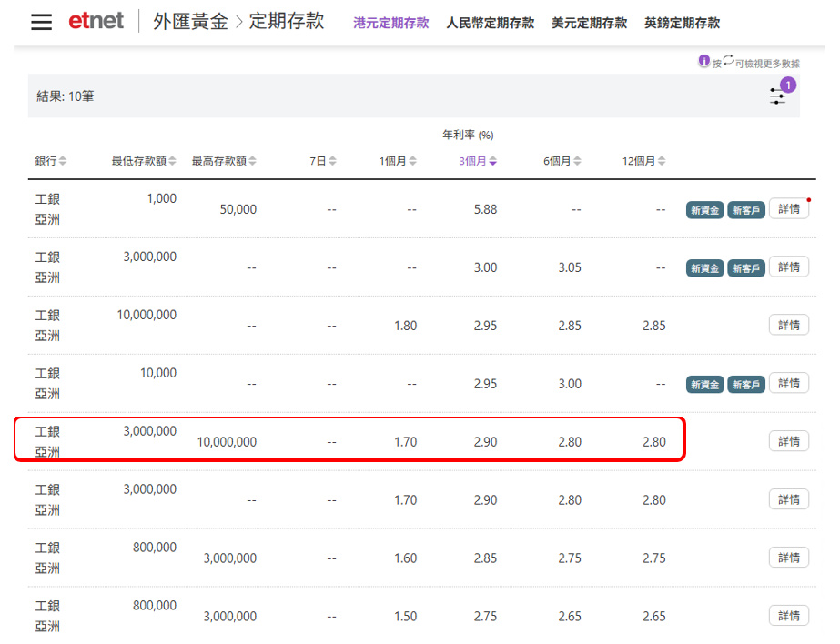Viewport: 840px width, 644px height.
Task: Click the purple info icon near the hint text
Action: [x=703, y=61]
